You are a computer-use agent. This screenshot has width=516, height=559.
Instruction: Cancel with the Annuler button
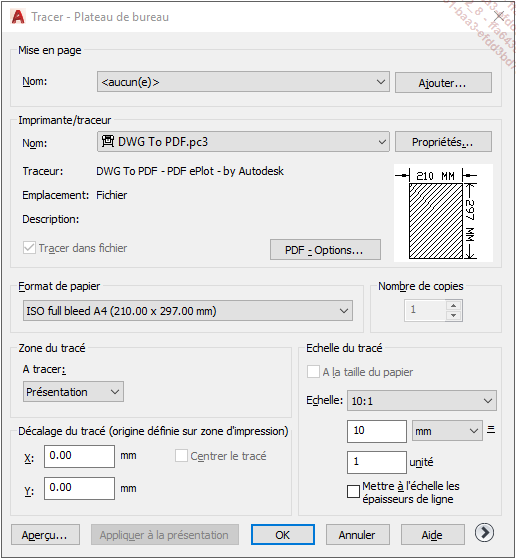coord(358,534)
